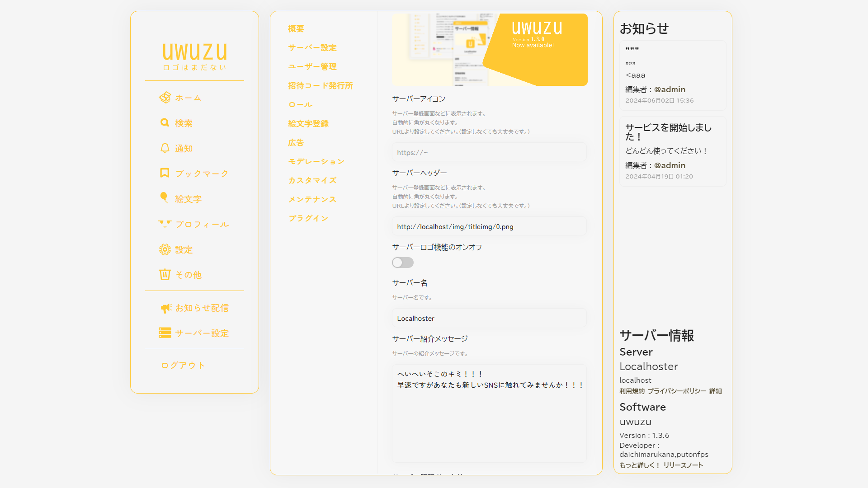Toggle the サーバーロゴ機能 switch
868x488 pixels.
point(402,263)
